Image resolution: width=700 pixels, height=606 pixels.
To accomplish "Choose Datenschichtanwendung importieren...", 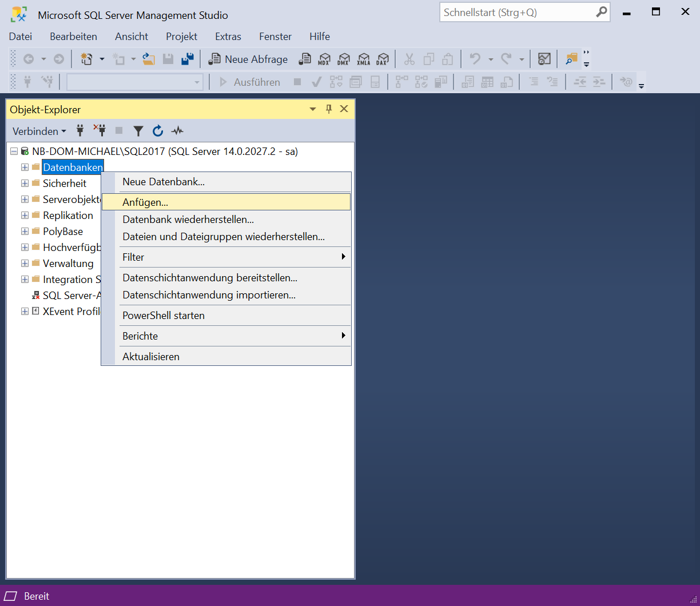I will pyautogui.click(x=226, y=295).
